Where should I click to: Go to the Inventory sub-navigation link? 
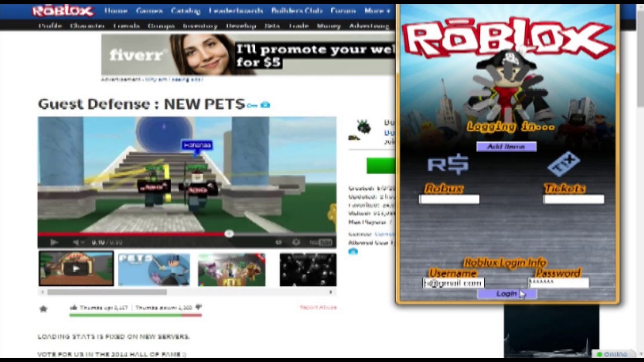point(200,26)
